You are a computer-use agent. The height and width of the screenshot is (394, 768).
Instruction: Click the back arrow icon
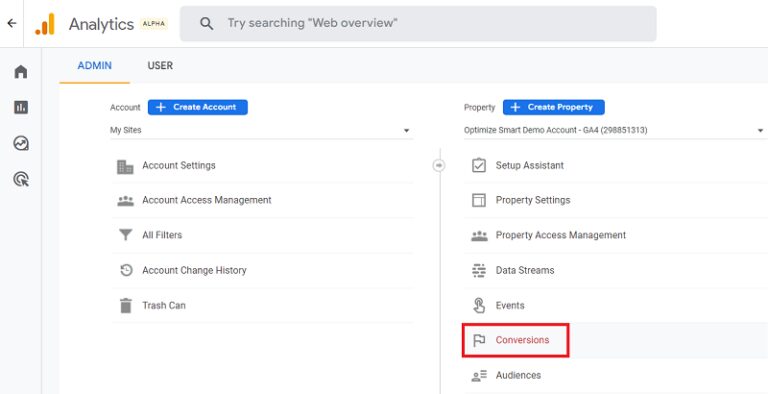click(x=12, y=23)
